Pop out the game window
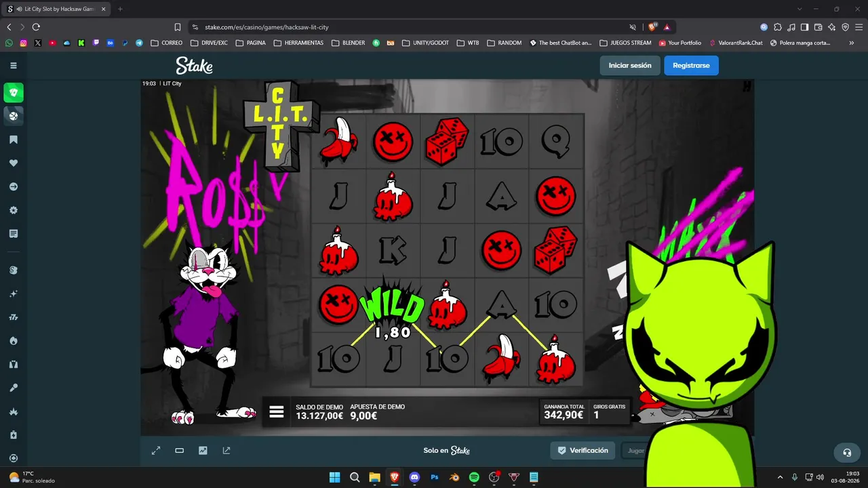Image resolution: width=868 pixels, height=488 pixels. (226, 451)
